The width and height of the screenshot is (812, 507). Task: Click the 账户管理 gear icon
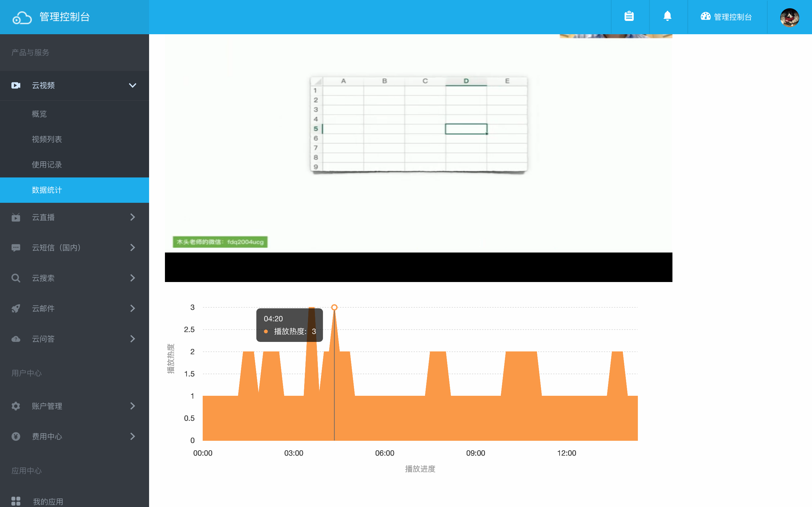click(x=16, y=406)
